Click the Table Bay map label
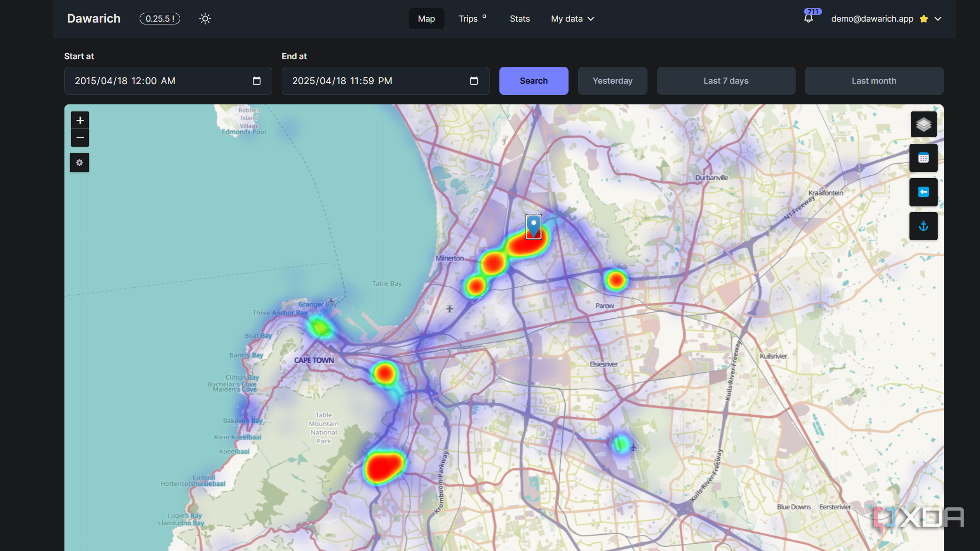980x551 pixels. [x=387, y=283]
